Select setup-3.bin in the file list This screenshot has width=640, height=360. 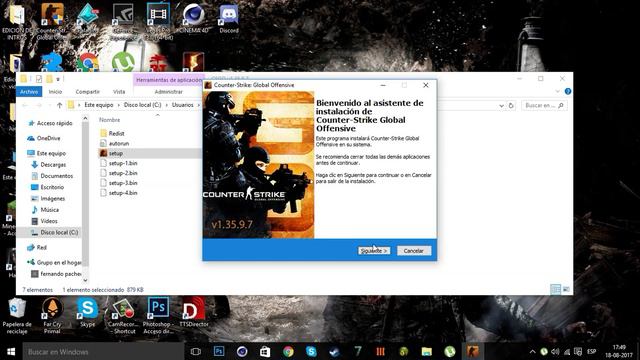(123, 183)
